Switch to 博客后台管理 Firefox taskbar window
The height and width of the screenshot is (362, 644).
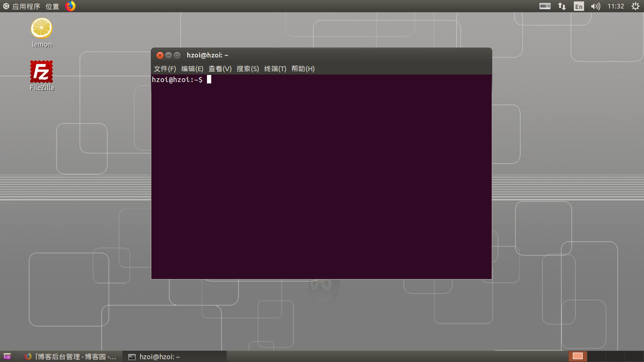71,357
